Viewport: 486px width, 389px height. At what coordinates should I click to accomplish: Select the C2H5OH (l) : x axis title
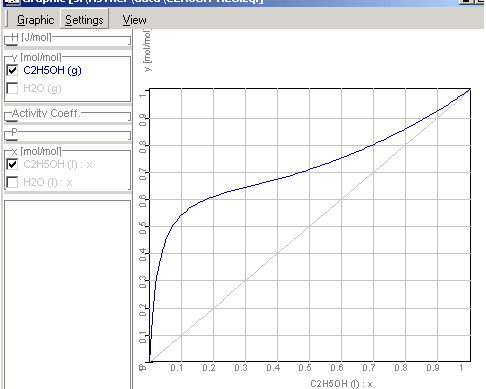click(341, 384)
